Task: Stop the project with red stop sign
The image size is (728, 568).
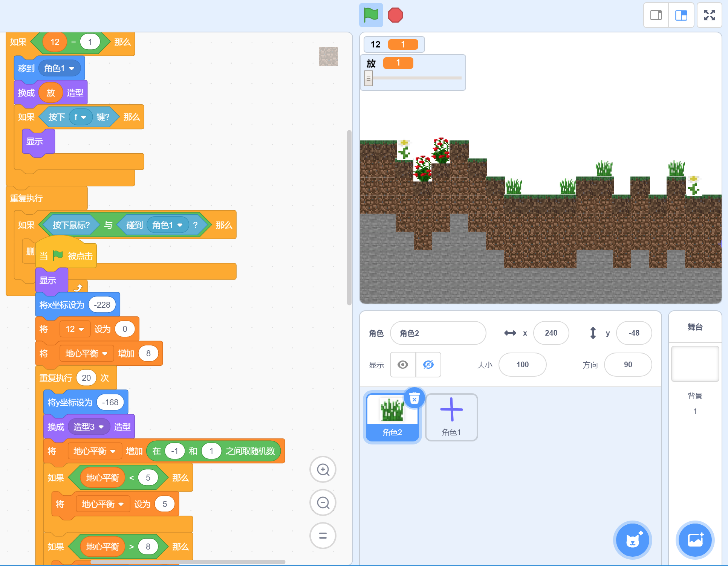Action: pyautogui.click(x=395, y=15)
